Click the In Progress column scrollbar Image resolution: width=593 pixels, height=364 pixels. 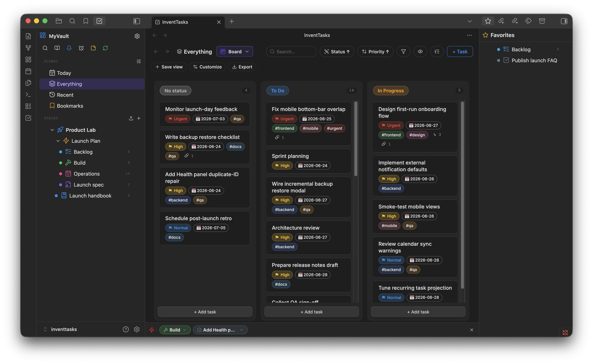(x=462, y=195)
